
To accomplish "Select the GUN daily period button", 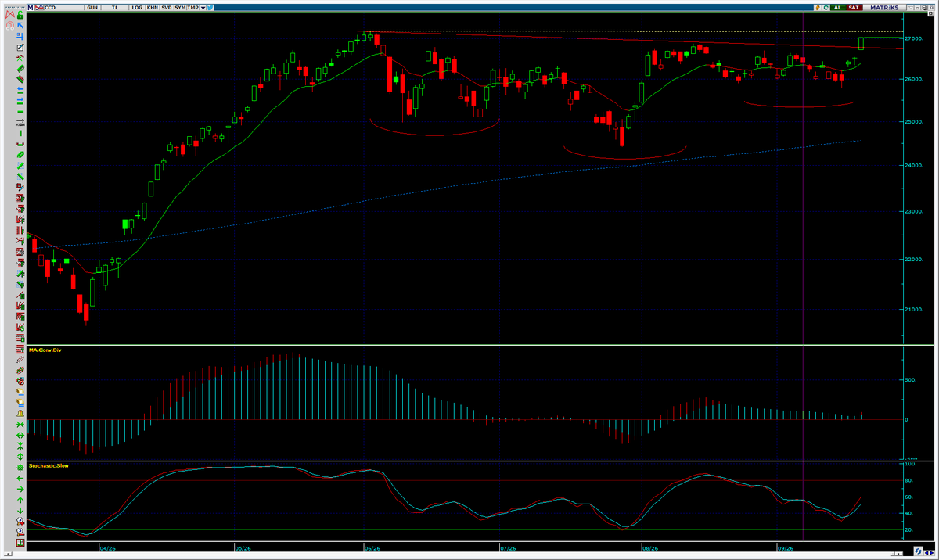I will [92, 7].
